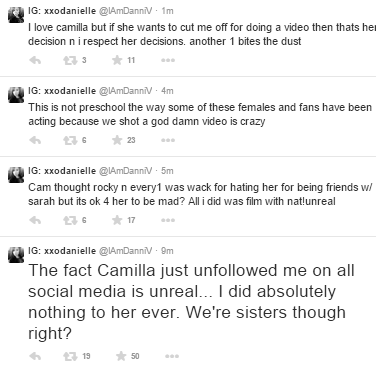Retweet the 'Cam thought rocky' tweet

tap(70, 220)
